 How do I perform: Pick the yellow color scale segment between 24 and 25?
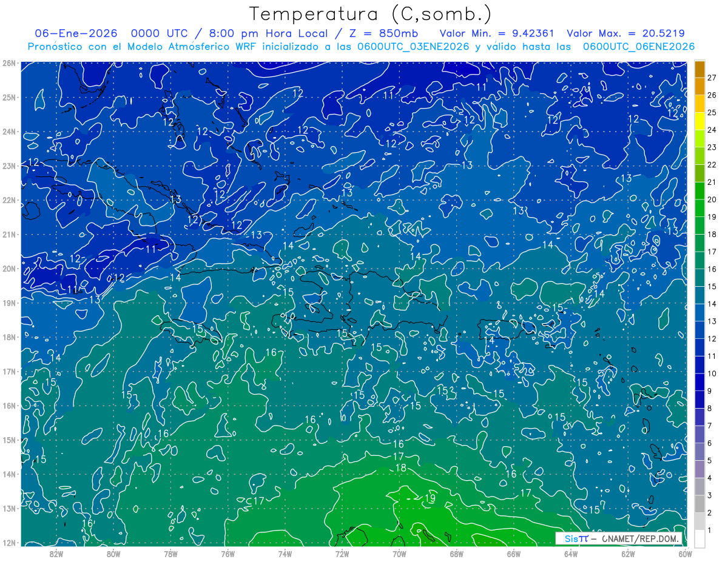point(699,121)
